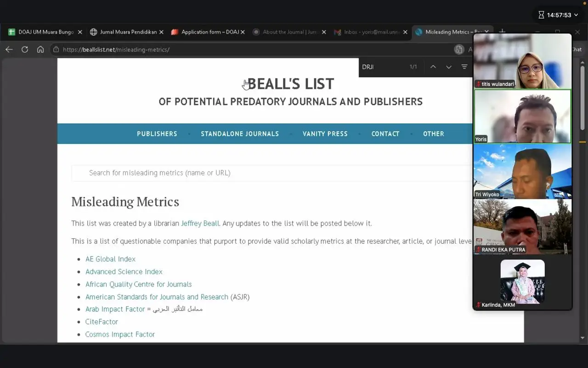Select RANDI EKA PUTRA's video thumbnail
This screenshot has height=368, width=588.
pyautogui.click(x=523, y=227)
